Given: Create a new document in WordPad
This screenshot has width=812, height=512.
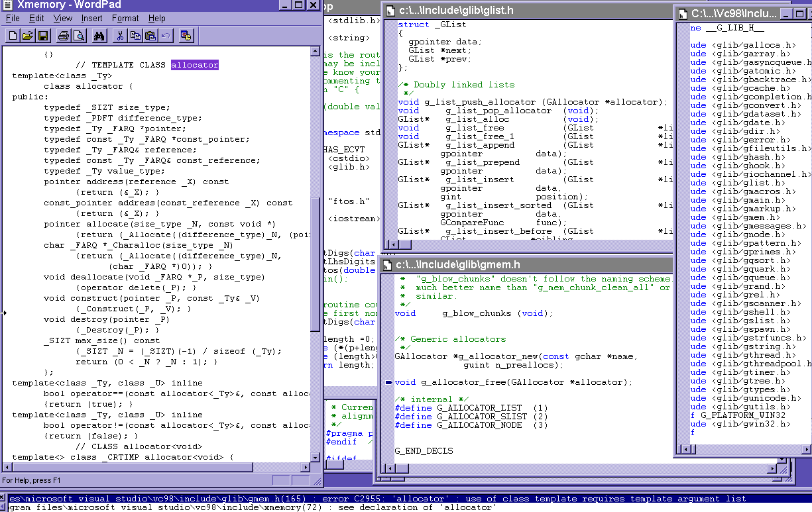Looking at the screenshot, I should point(13,36).
